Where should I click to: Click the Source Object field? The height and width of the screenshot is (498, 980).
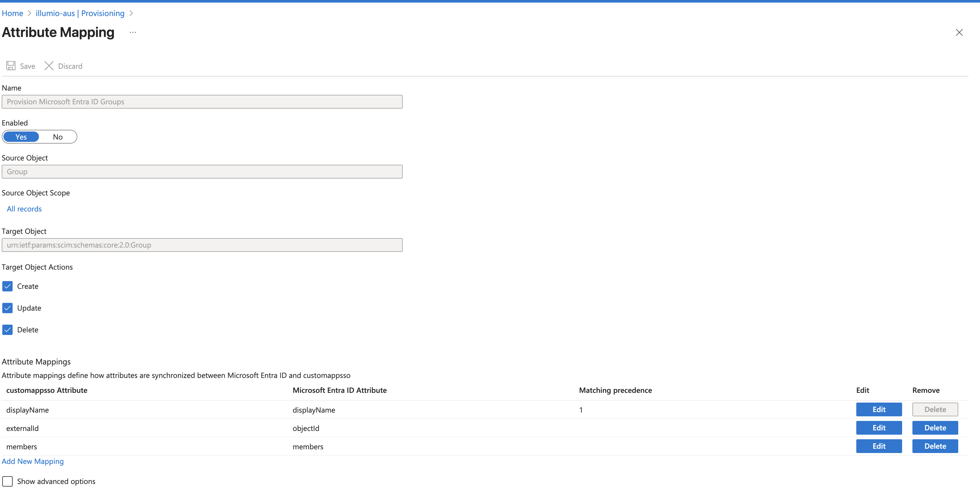[x=202, y=172]
